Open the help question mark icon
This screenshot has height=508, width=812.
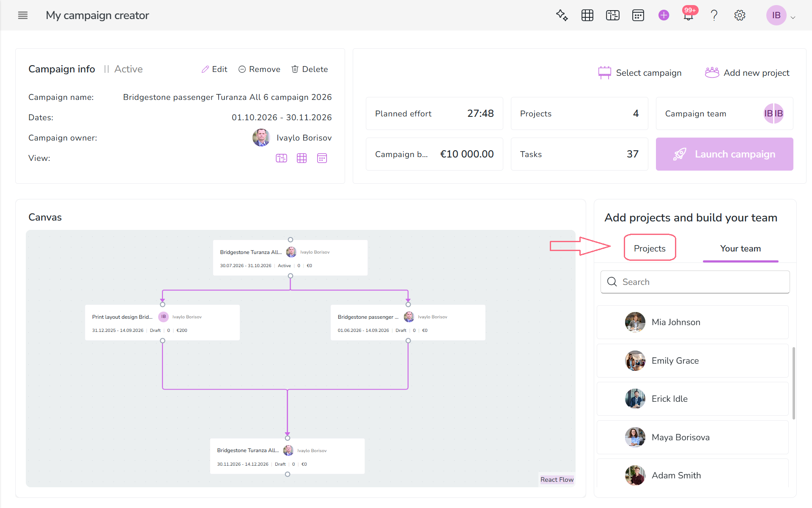[714, 15]
